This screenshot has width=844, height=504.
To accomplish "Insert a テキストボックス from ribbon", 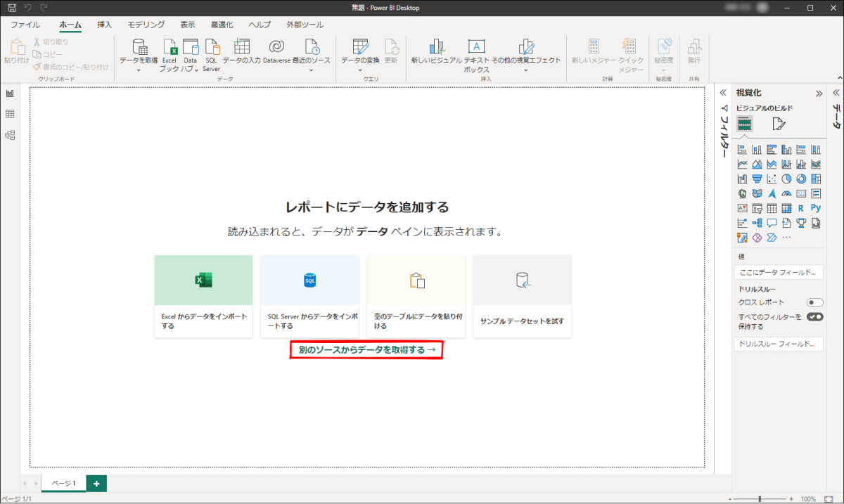I will [x=476, y=55].
